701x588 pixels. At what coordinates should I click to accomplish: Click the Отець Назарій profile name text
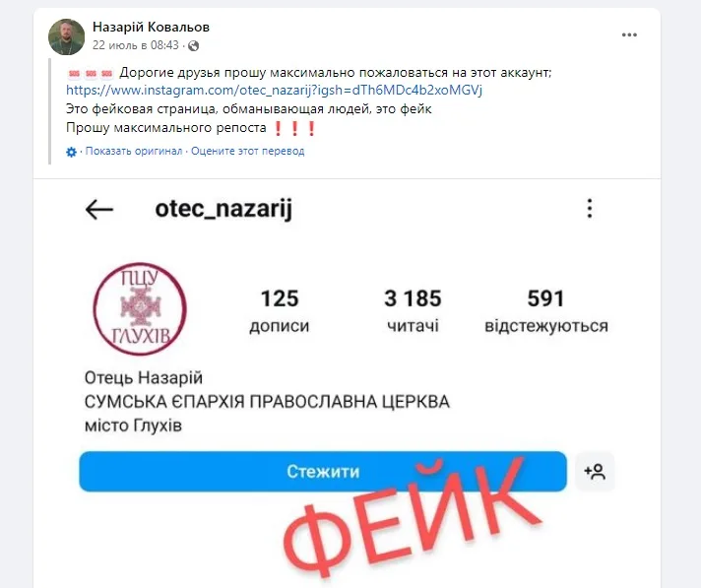click(144, 378)
